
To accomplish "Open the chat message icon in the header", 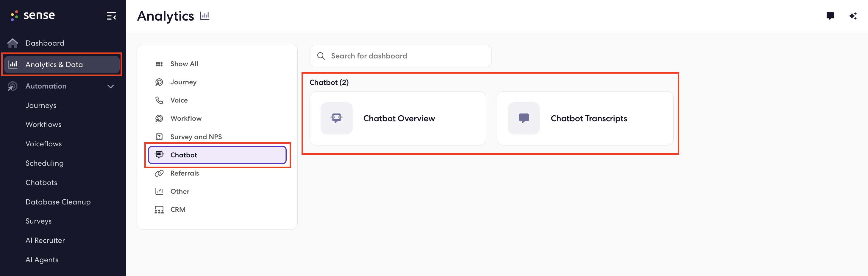I will [x=830, y=16].
